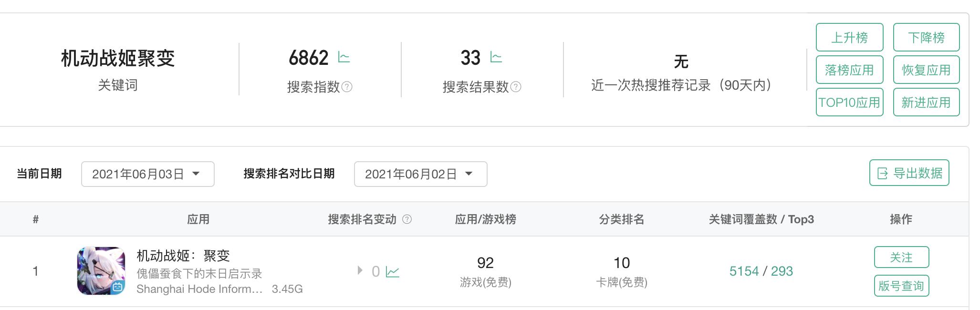Screen dimensions: 980x310
Task: Open the comparison date dropdown 2021年06月02日
Action: (x=420, y=174)
